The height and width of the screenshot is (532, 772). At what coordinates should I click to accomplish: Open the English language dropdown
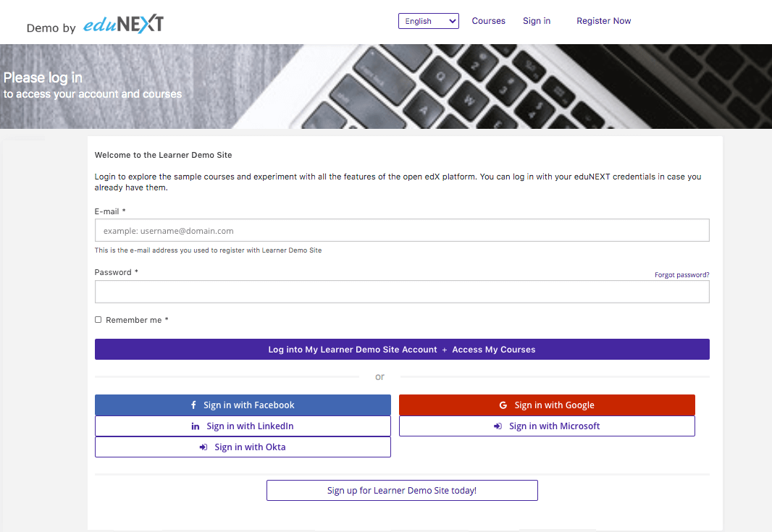(x=428, y=21)
